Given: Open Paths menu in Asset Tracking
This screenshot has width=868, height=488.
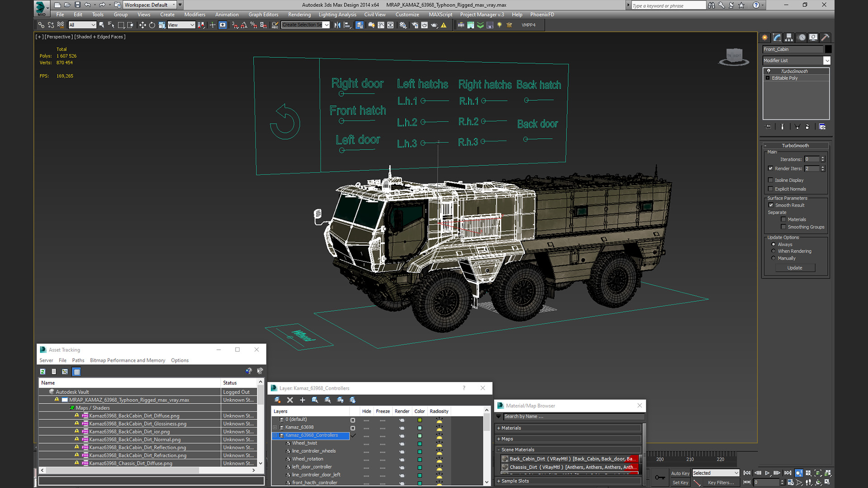Looking at the screenshot, I should pos(78,360).
